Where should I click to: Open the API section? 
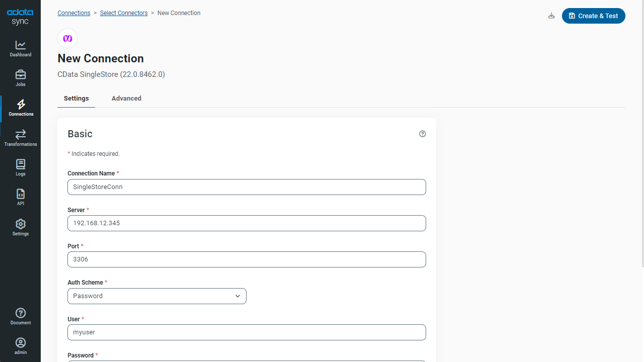pos(20,198)
